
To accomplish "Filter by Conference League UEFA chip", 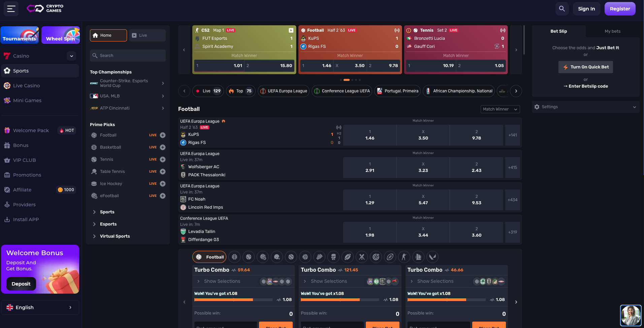I will point(342,91).
